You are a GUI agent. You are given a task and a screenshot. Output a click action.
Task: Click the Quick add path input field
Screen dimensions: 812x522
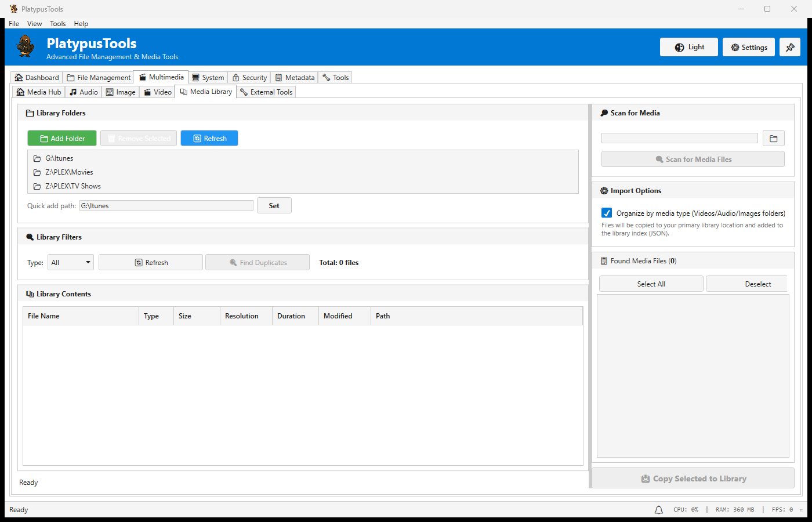[x=166, y=206]
